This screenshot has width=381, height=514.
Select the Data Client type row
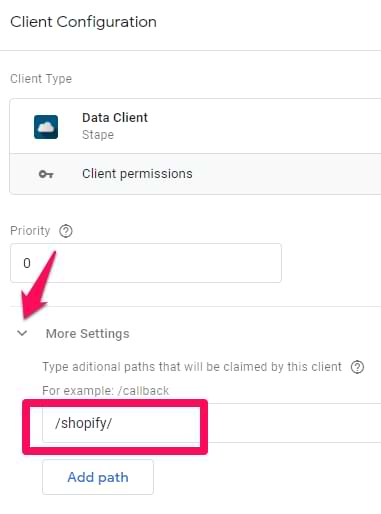[x=195, y=126]
